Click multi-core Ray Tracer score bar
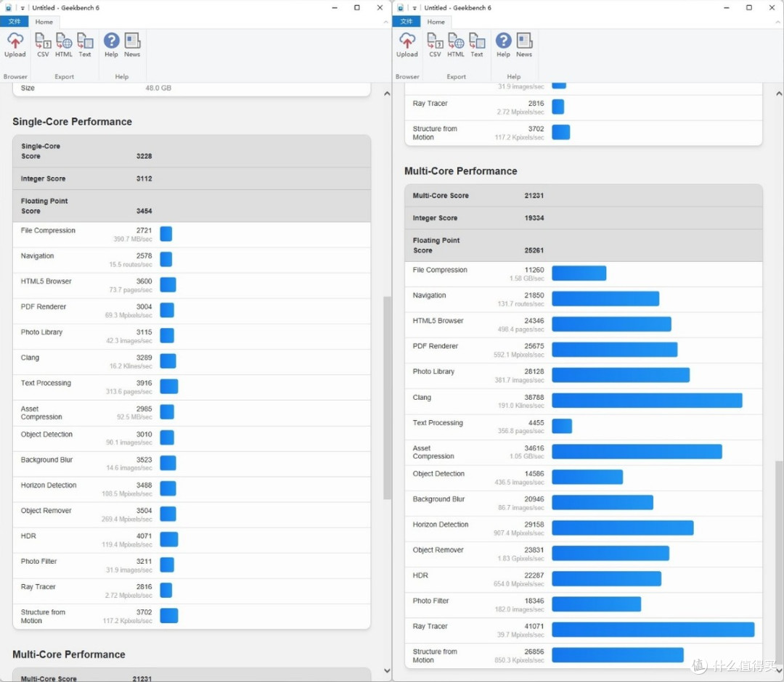This screenshot has height=682, width=784. pyautogui.click(x=653, y=629)
